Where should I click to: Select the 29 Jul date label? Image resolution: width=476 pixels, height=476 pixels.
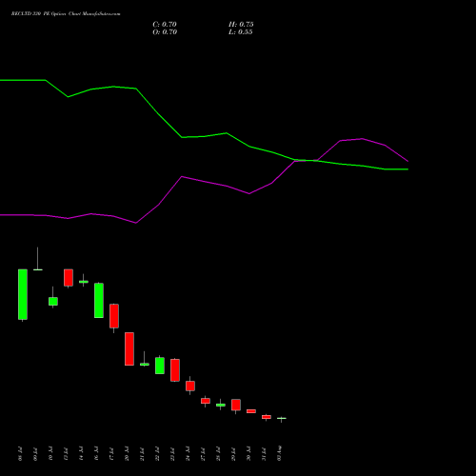233,454
